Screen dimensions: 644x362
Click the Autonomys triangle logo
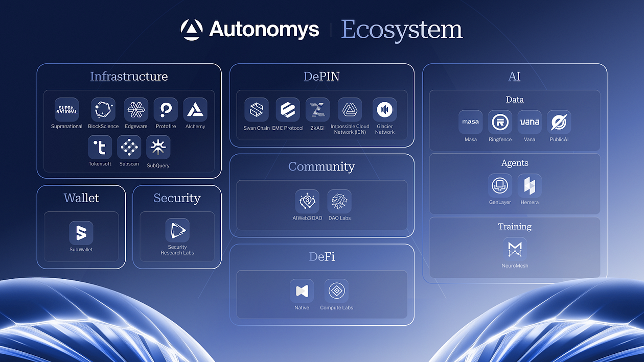tap(192, 30)
